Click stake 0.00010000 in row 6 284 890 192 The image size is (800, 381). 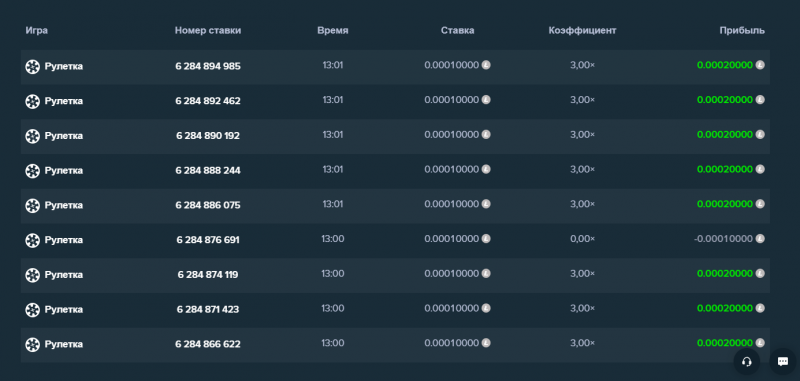452,135
